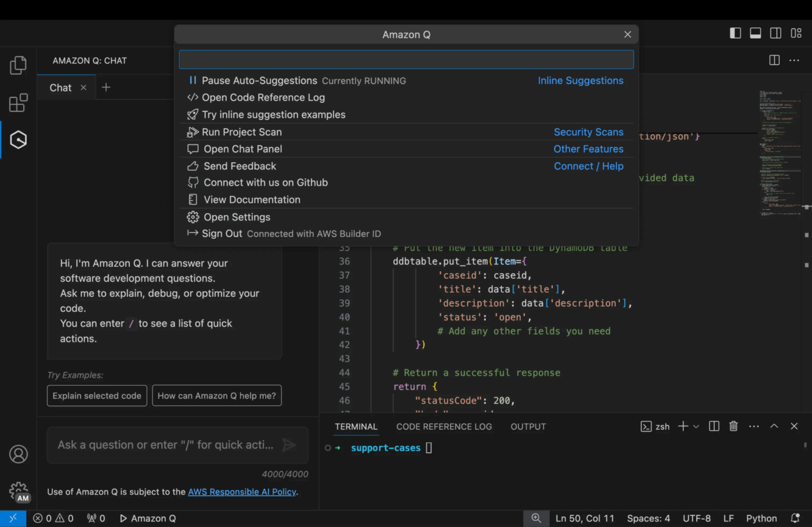812x527 pixels.
Task: Switch to the OUTPUT tab
Action: pyautogui.click(x=528, y=426)
